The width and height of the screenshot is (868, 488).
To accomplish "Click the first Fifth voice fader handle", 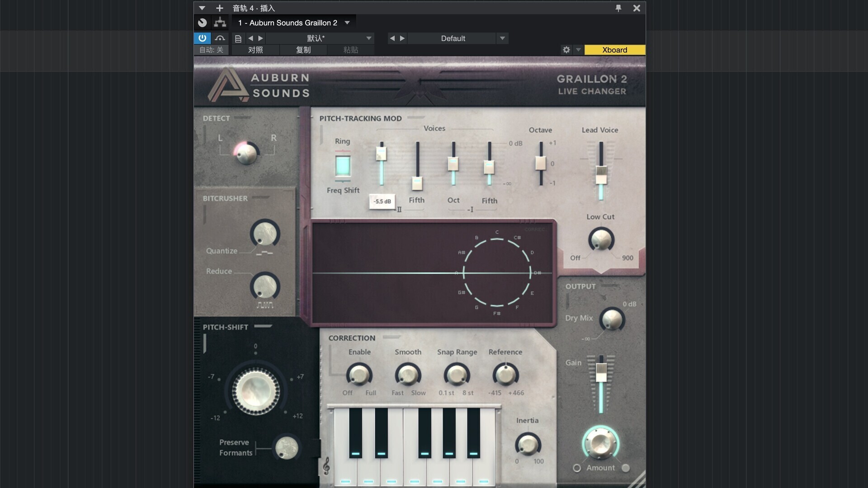I will click(x=417, y=183).
